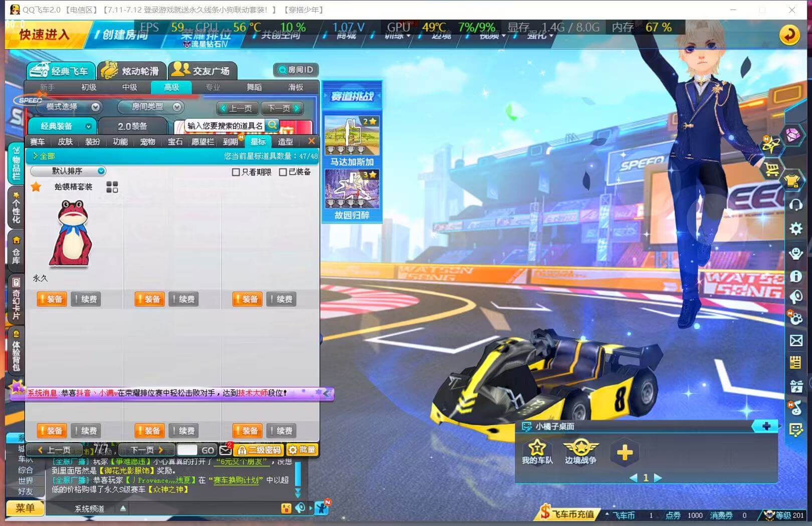812x526 pixels.
Task: Enable the 只看期限 checkbox
Action: tap(236, 172)
